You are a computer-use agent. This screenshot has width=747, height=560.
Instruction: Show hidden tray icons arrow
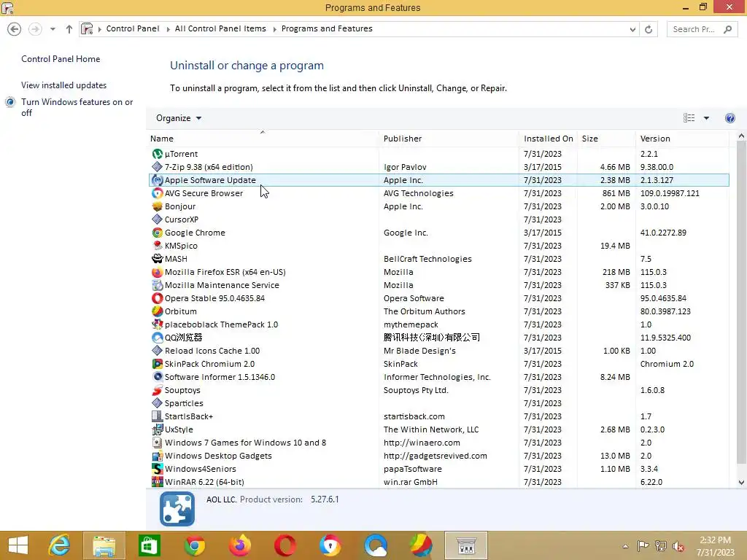[625, 546]
